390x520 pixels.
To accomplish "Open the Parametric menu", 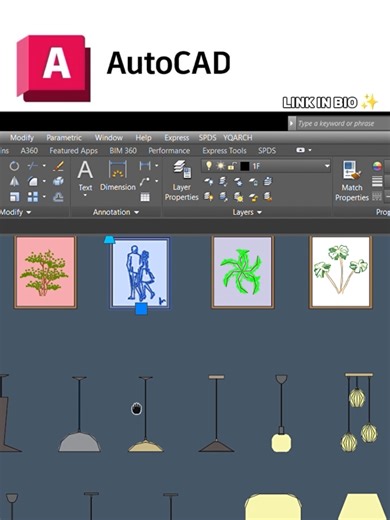I will tap(64, 138).
